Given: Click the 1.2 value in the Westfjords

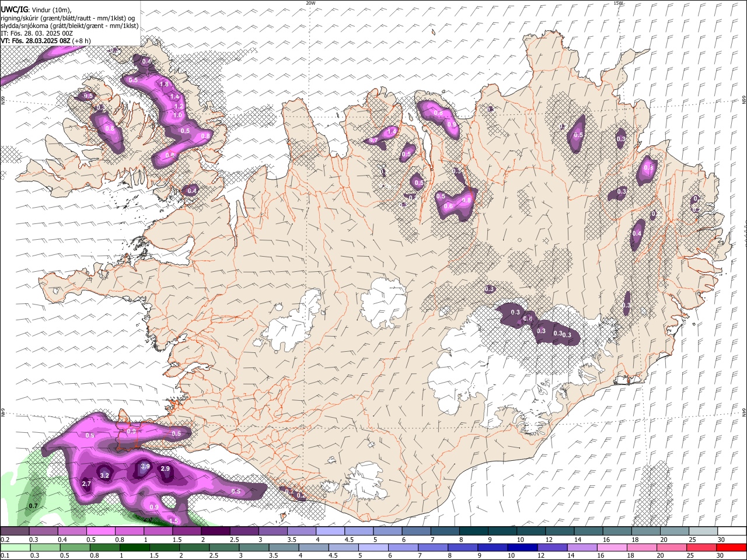Looking at the screenshot, I should click(179, 106).
